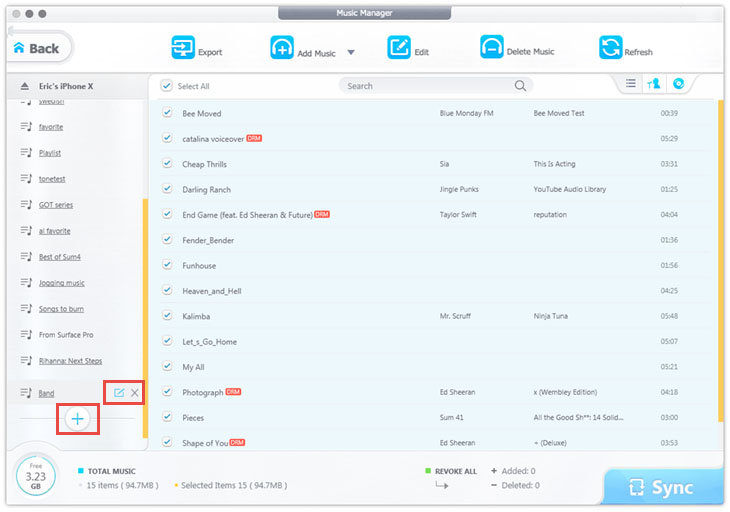Click the playlist icon beside favorite
The height and width of the screenshot is (512, 730).
click(26, 127)
